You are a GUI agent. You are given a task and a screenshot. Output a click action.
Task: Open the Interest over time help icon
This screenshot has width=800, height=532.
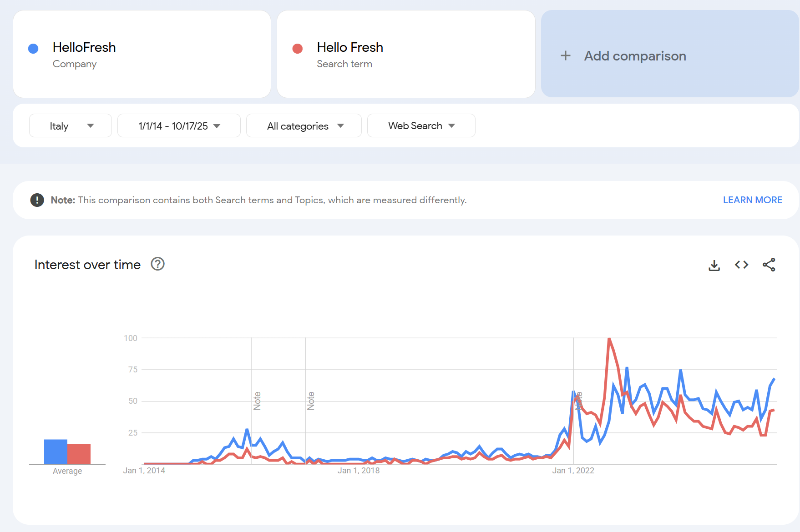[157, 264]
